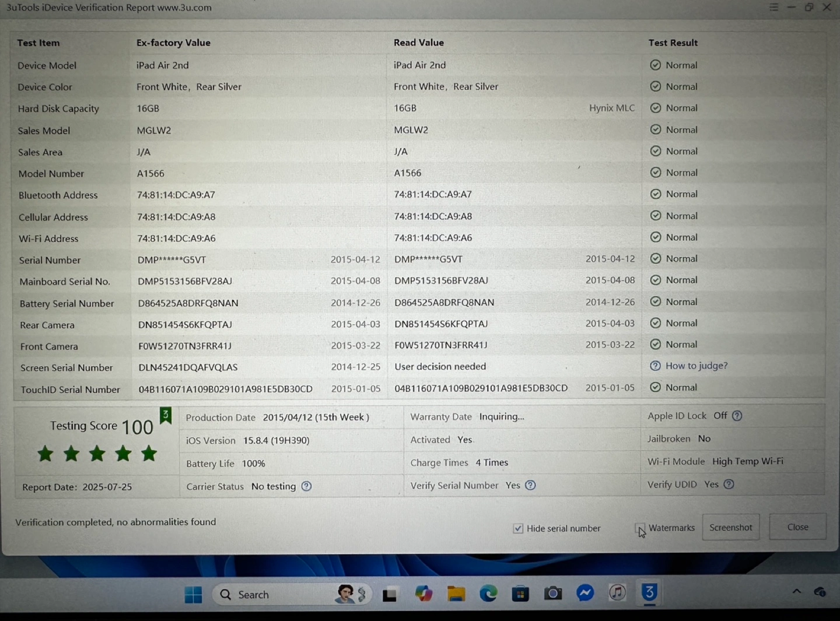Click the Test Item column header
The width and height of the screenshot is (840, 621).
point(38,43)
